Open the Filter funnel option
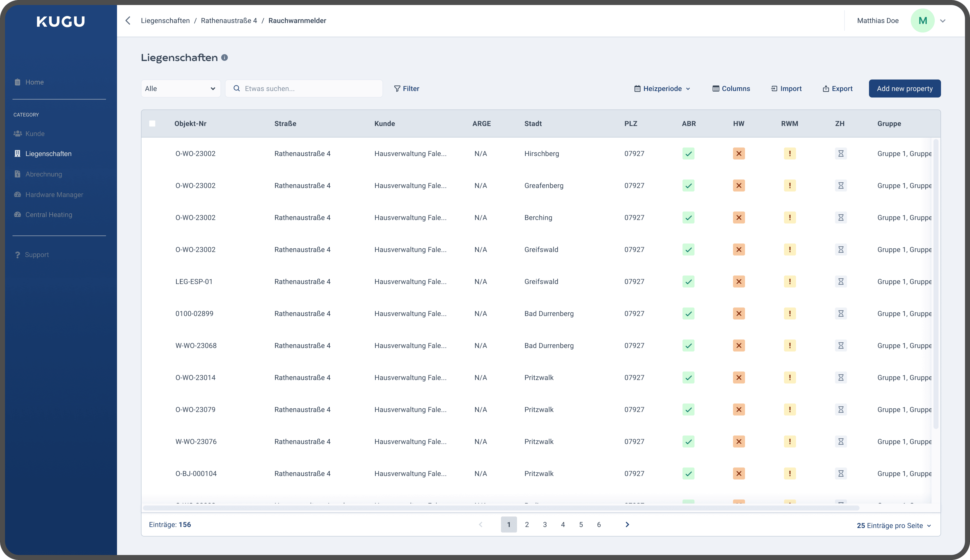Screen dimensions: 970x560 click(x=406, y=89)
